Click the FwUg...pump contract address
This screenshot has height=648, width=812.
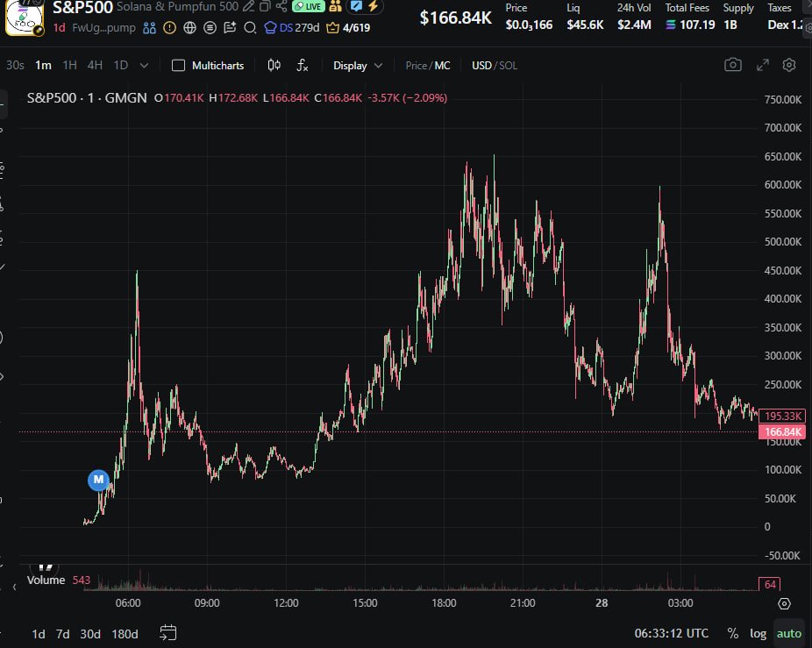[103, 27]
